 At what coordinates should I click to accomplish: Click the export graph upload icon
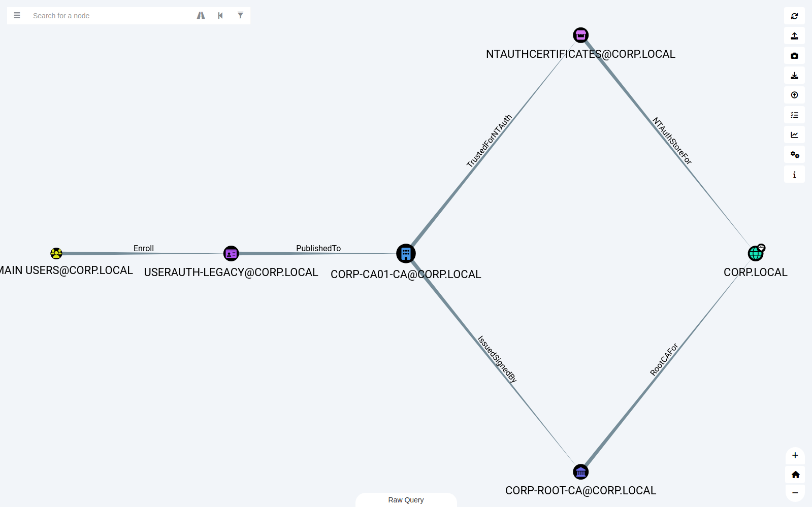pos(794,36)
